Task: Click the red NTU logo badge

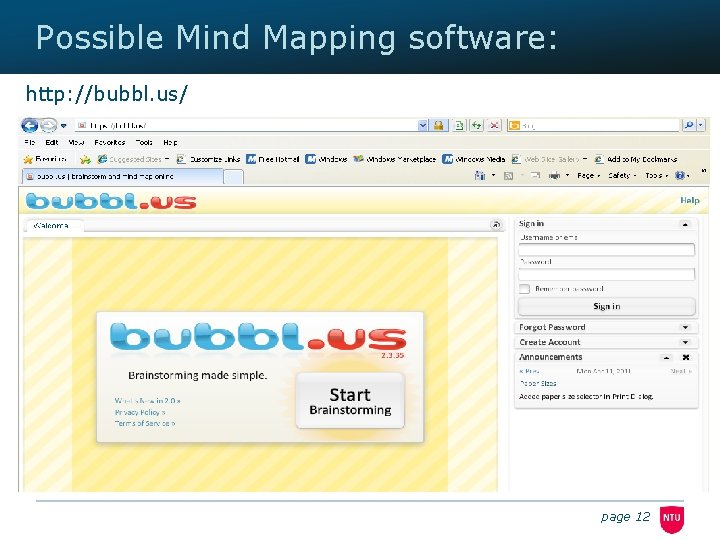Action: 671,519
